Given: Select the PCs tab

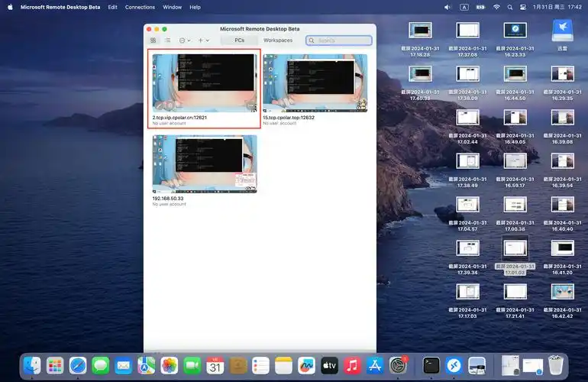Looking at the screenshot, I should [x=239, y=40].
